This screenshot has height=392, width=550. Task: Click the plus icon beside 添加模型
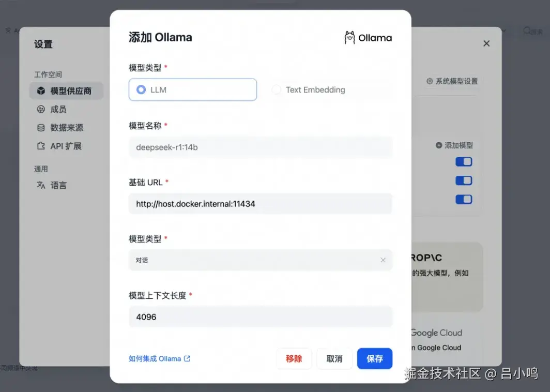438,145
